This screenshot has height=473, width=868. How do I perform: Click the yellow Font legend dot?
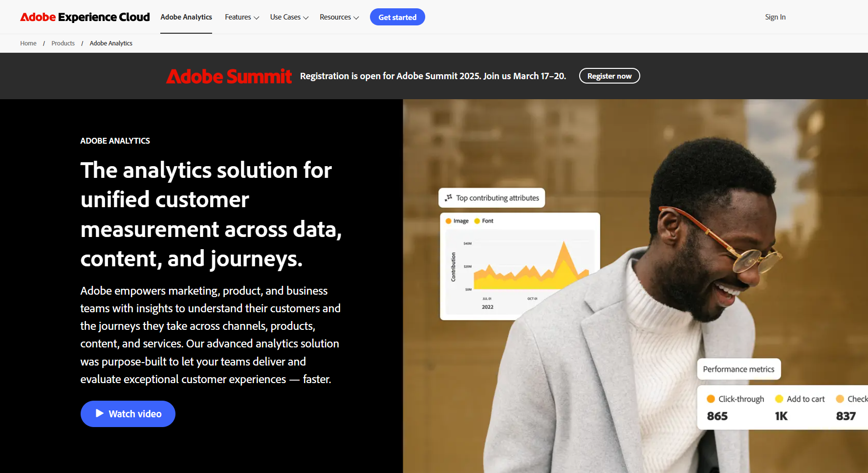[x=477, y=221]
